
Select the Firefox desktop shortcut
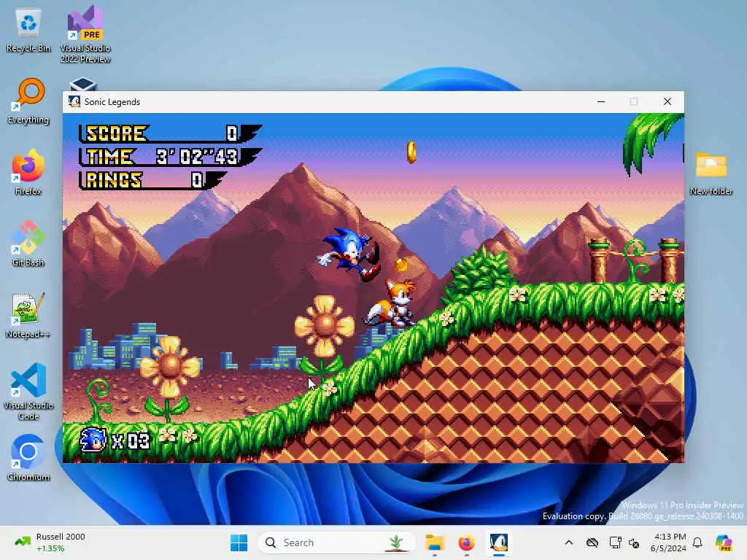(x=28, y=173)
